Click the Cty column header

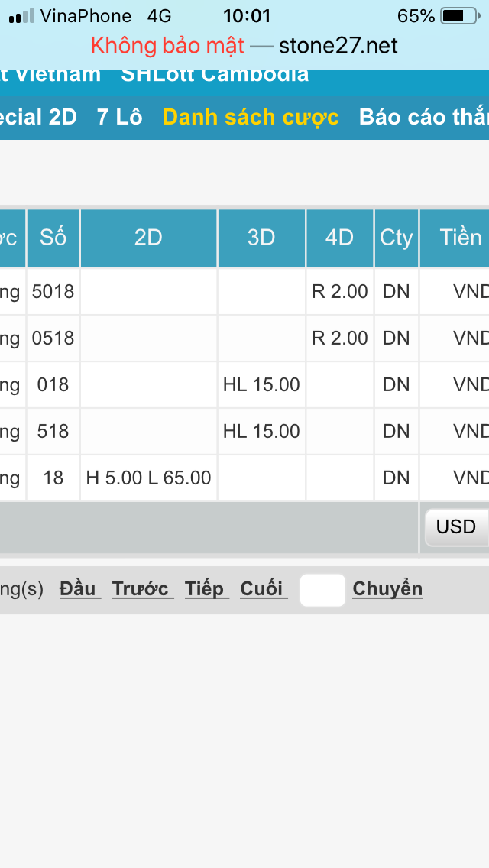(x=396, y=238)
